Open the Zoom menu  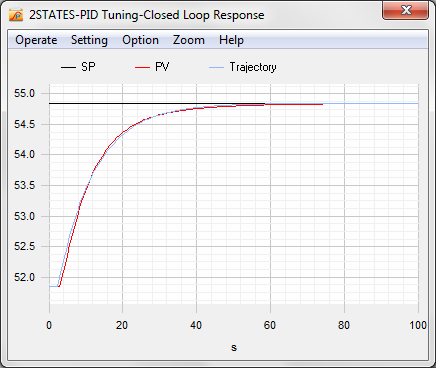[189, 40]
